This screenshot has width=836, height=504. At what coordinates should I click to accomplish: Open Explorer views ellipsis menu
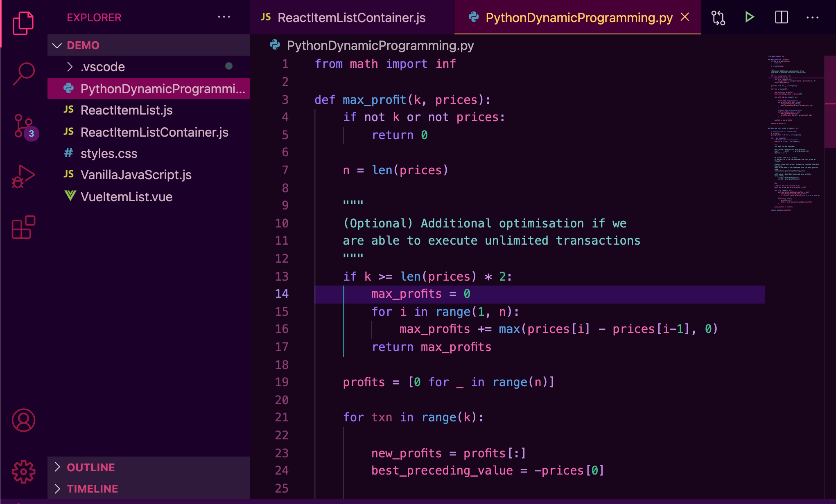224,17
